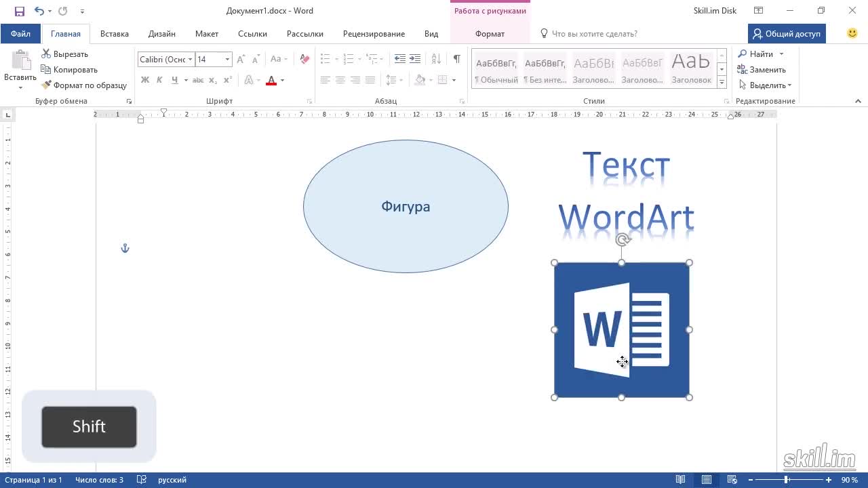Cut the selection with Вырезать
This screenshot has width=868, height=488.
tap(65, 54)
